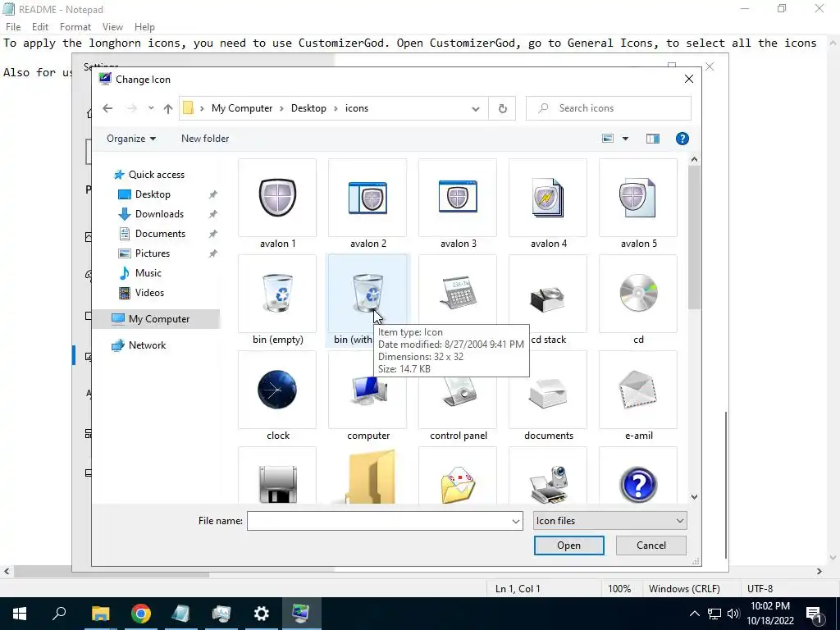Click the Open button

(569, 546)
